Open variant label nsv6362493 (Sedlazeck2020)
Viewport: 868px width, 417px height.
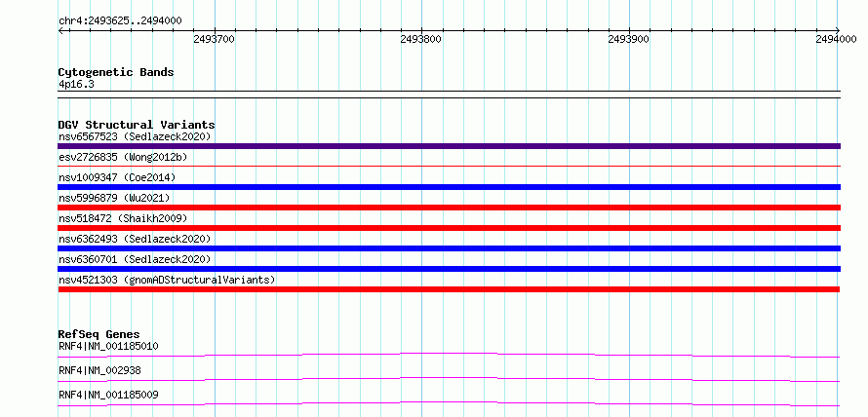coord(135,239)
